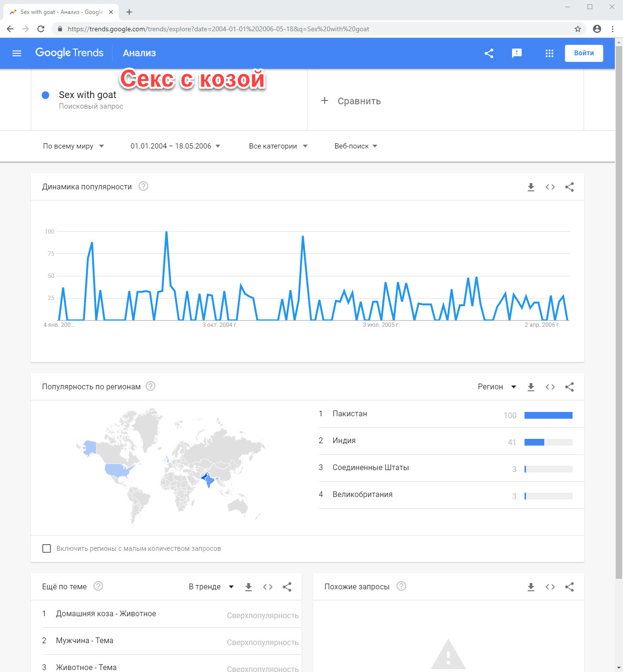Open the feedback icon in the header

click(x=517, y=53)
